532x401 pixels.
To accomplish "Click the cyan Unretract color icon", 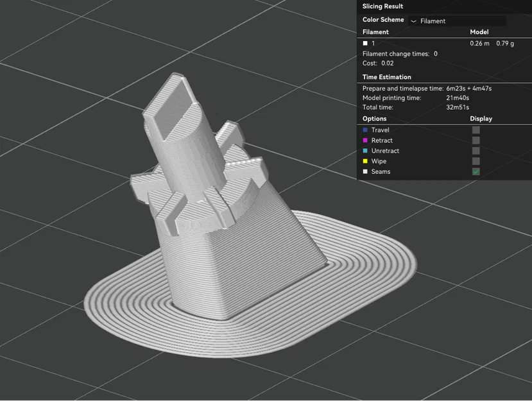I will 365,151.
